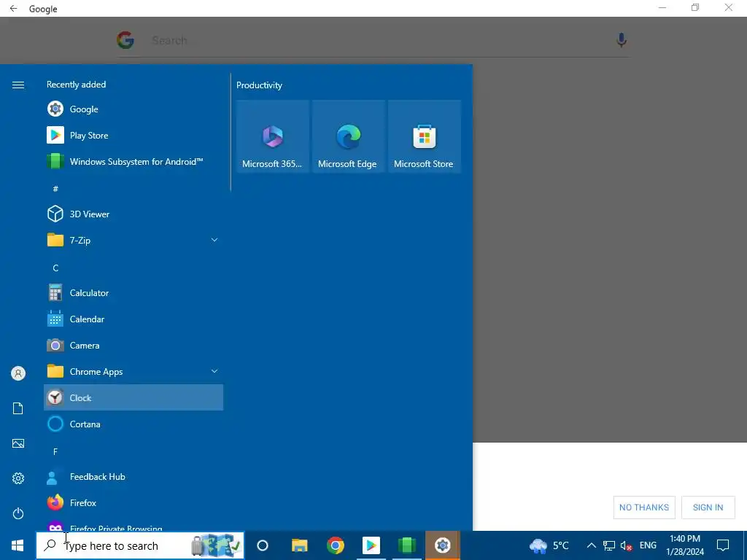747x560 pixels.
Task: Open the Chrome Apps folder entry
Action: (x=133, y=371)
